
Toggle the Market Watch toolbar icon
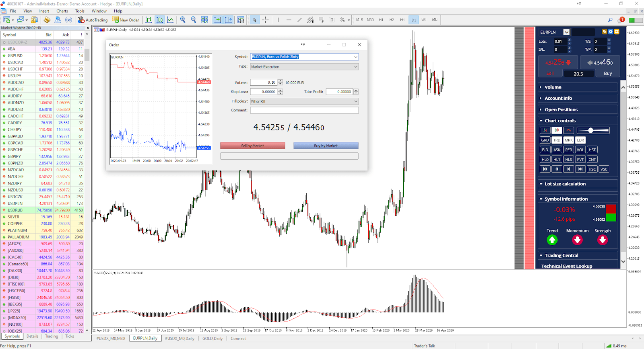pyautogui.click(x=34, y=20)
